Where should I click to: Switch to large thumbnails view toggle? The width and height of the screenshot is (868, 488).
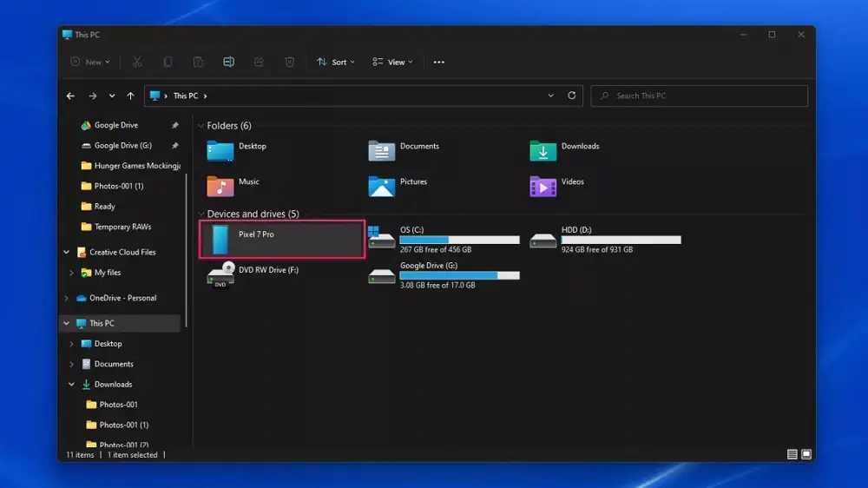pyautogui.click(x=806, y=454)
